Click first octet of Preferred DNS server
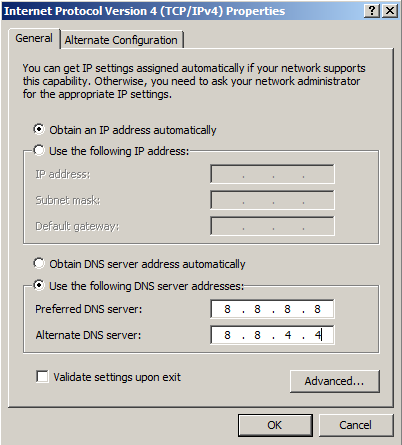This screenshot has width=402, height=445. (227, 309)
